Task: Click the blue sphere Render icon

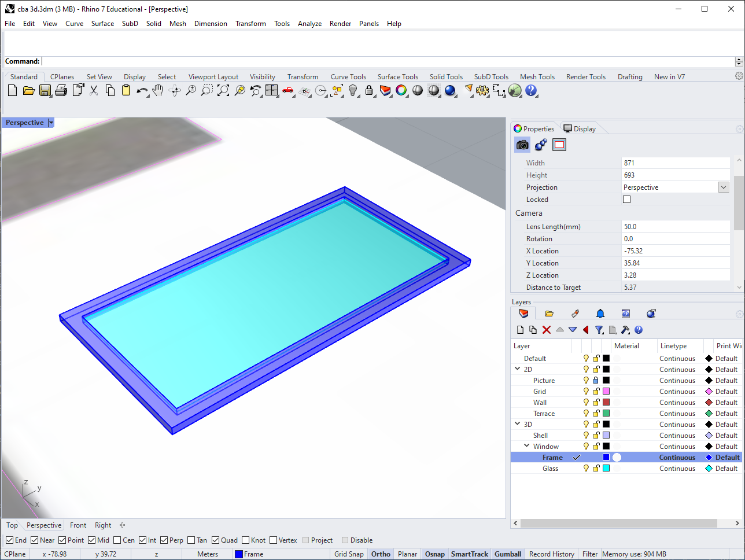Action: point(450,90)
